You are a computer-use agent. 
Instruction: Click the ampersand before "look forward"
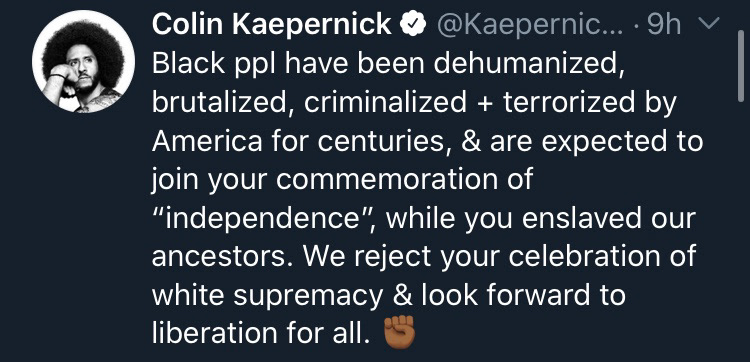(x=402, y=295)
